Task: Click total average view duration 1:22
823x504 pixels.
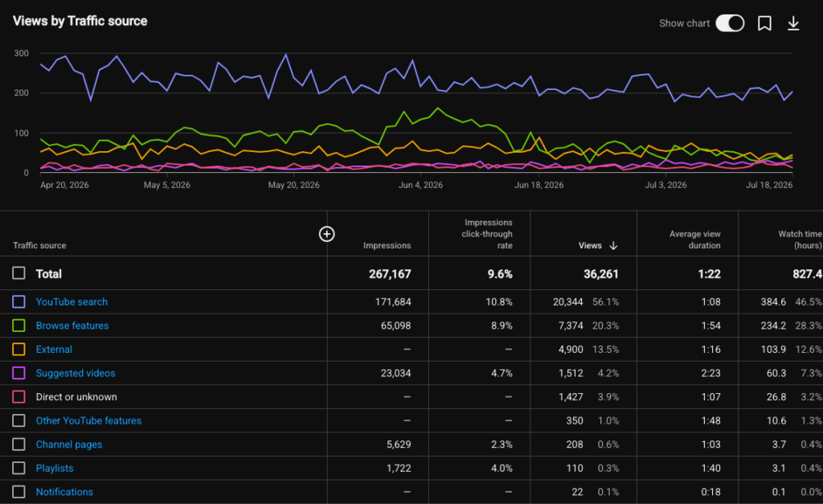Action: click(x=709, y=274)
